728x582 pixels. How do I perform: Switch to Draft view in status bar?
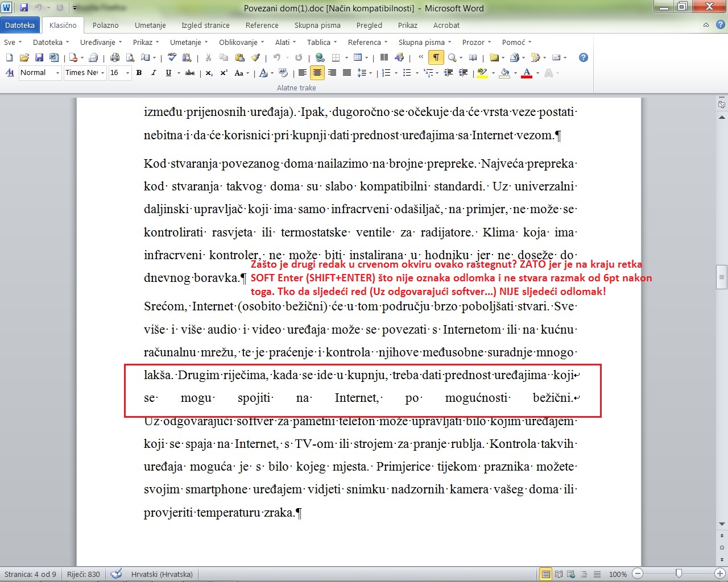pos(597,574)
